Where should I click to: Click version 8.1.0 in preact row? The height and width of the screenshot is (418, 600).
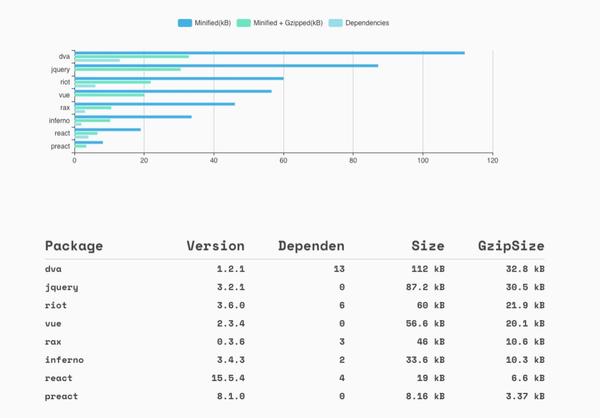(x=231, y=396)
